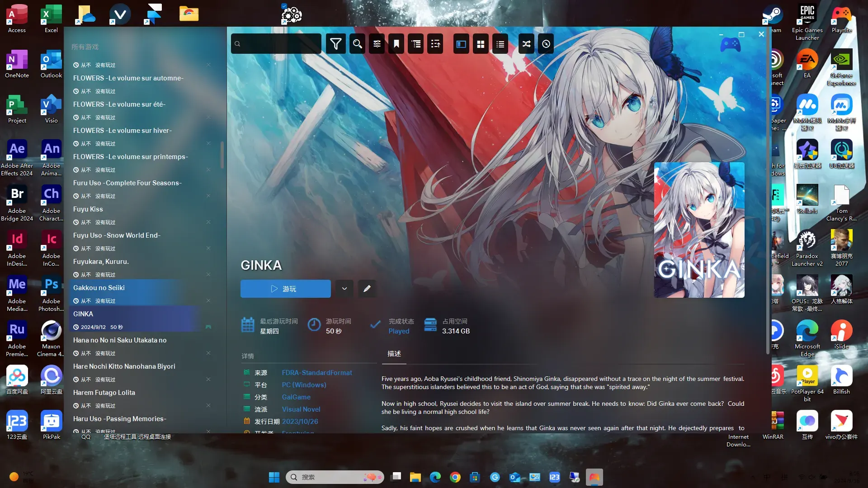Viewport: 868px width, 488px height.
Task: Open File Explorer from the taskbar
Action: click(x=415, y=477)
